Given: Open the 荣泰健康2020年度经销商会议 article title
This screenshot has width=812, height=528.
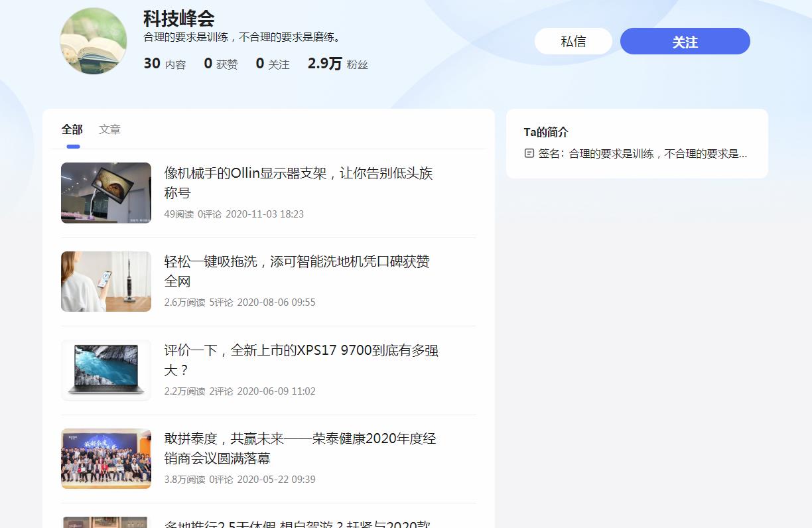Looking at the screenshot, I should click(x=301, y=448).
